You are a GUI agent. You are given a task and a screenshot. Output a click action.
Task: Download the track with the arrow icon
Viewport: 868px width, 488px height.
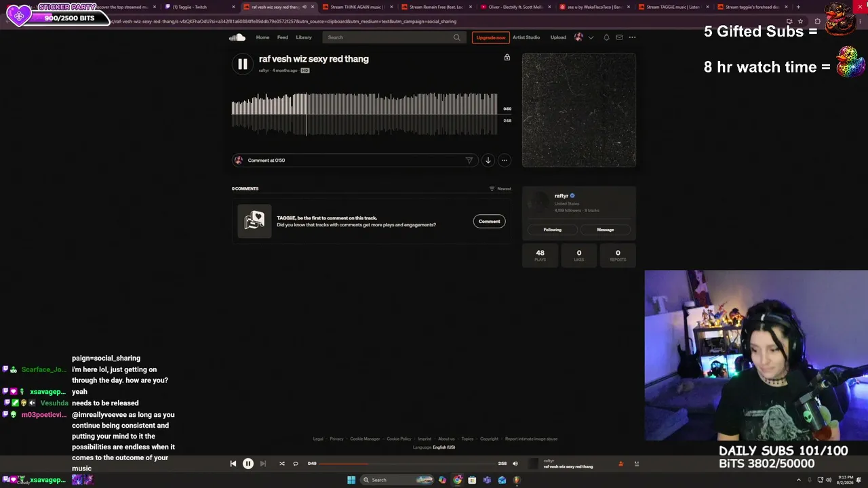pyautogui.click(x=488, y=161)
